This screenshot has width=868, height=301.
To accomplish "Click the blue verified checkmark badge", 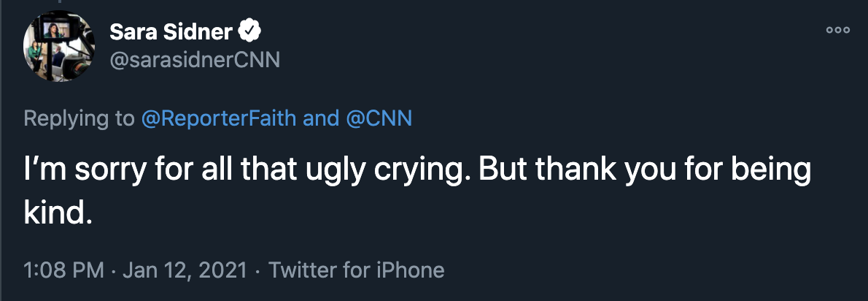I will (249, 32).
